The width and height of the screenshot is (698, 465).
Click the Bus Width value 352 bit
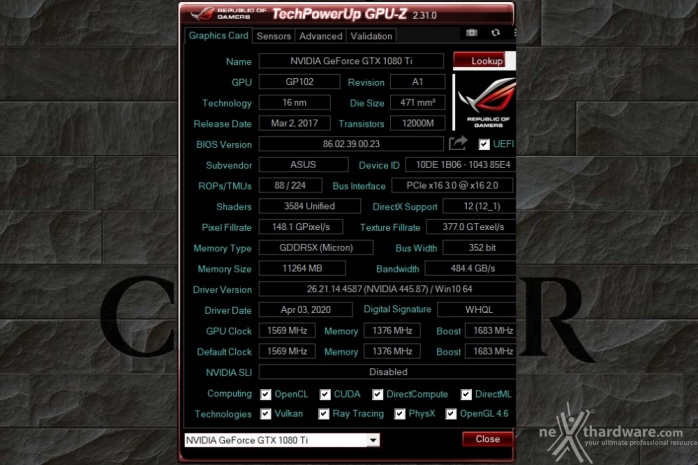pyautogui.click(x=479, y=247)
